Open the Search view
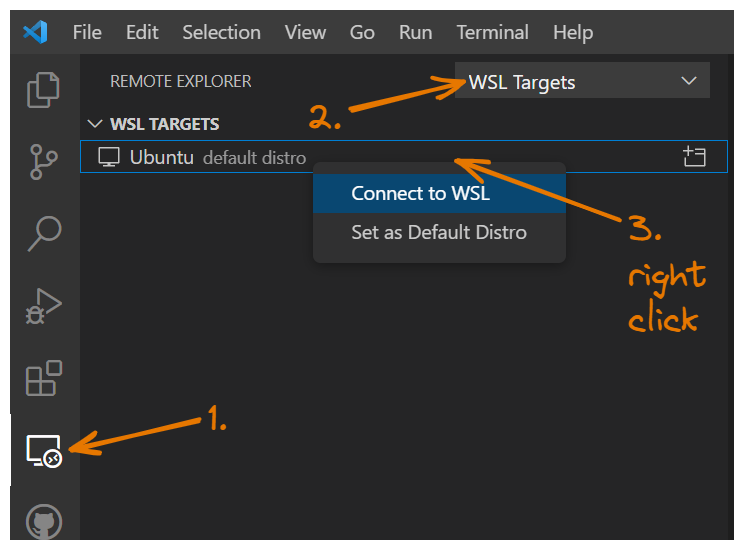The width and height of the screenshot is (744, 550). pyautogui.click(x=43, y=234)
